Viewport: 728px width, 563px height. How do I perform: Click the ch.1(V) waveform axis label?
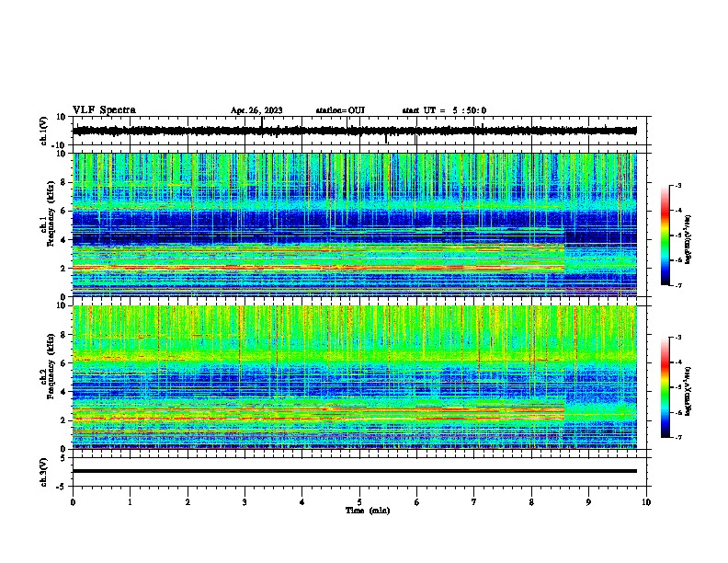tap(43, 131)
